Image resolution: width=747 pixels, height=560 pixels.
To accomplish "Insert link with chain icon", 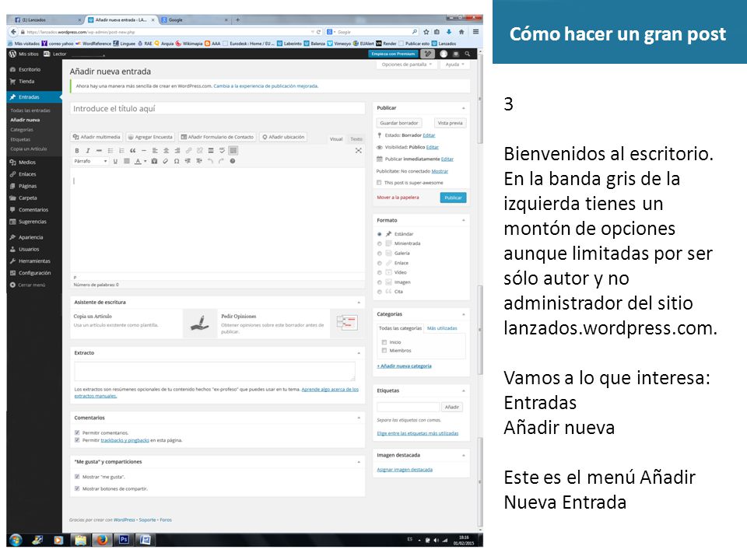I will tap(188, 150).
